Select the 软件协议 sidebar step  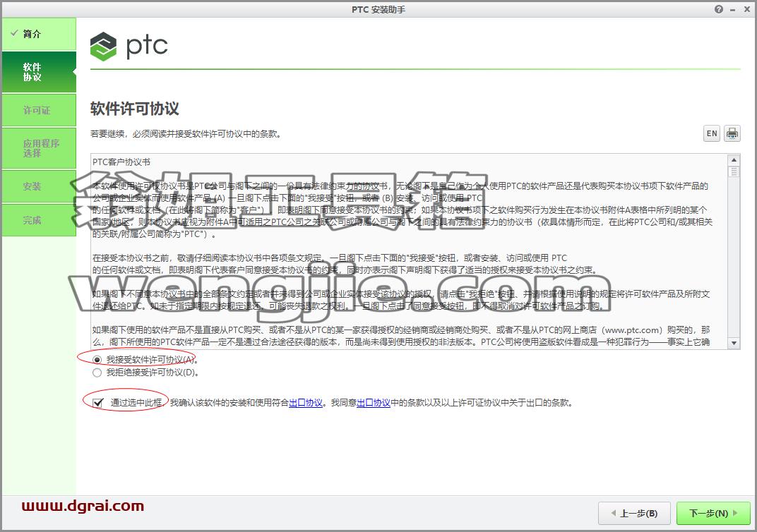pyautogui.click(x=39, y=72)
